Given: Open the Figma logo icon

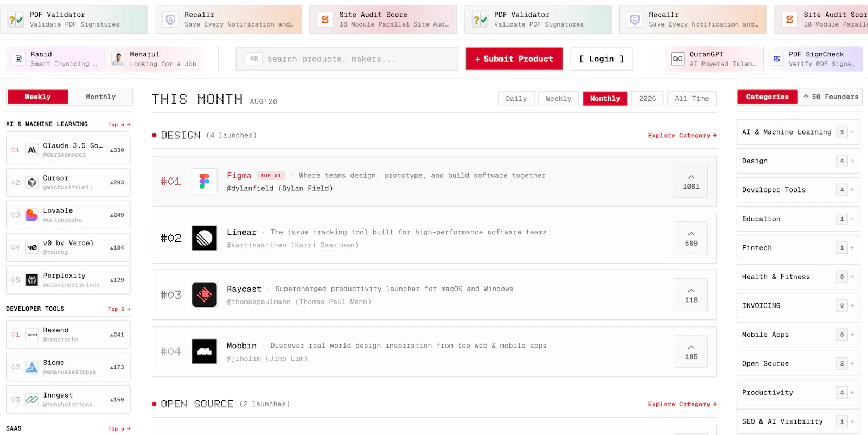Looking at the screenshot, I should click(204, 181).
